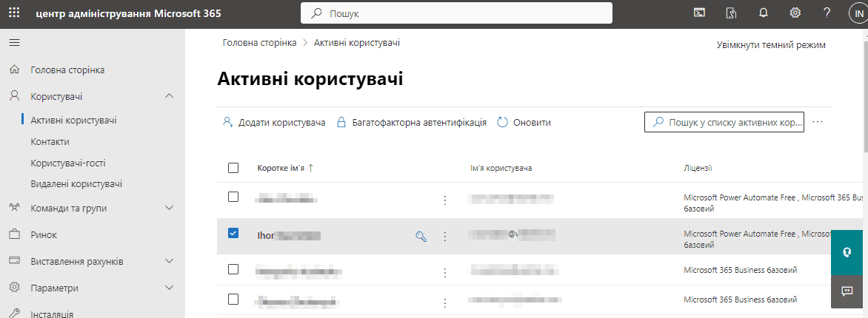Expand the Команди та групи chevron

[170, 208]
